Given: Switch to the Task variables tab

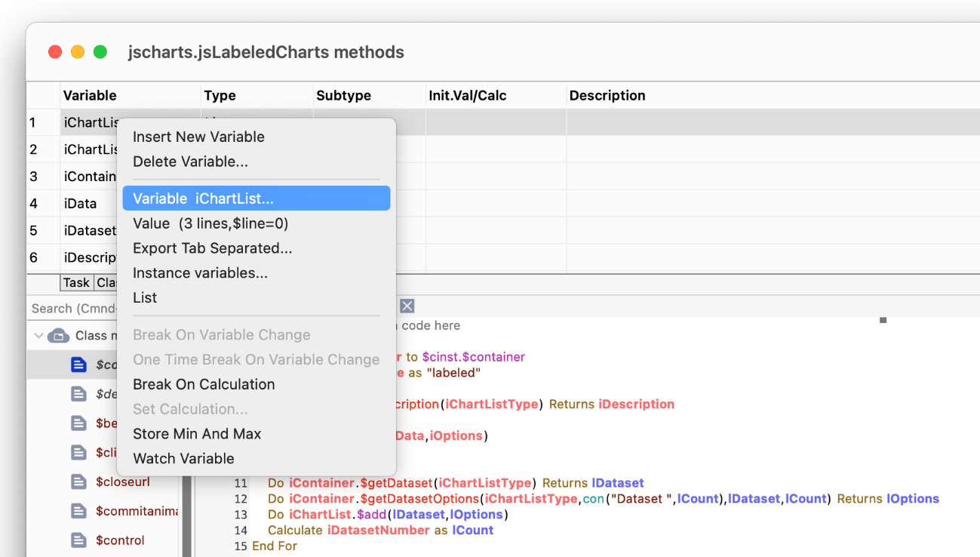Looking at the screenshot, I should click(x=76, y=282).
